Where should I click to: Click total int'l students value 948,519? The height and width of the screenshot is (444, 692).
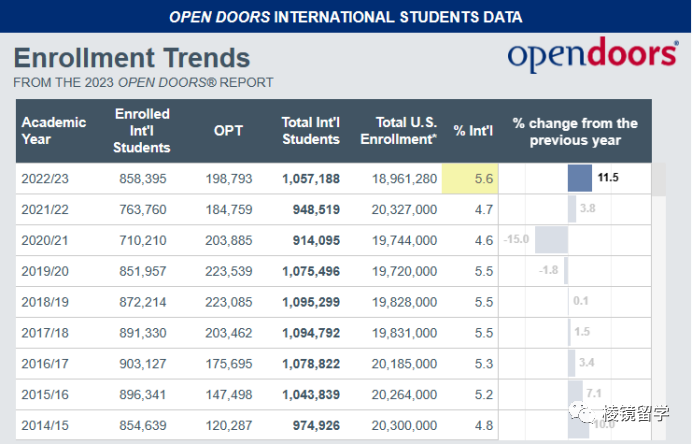(x=316, y=210)
